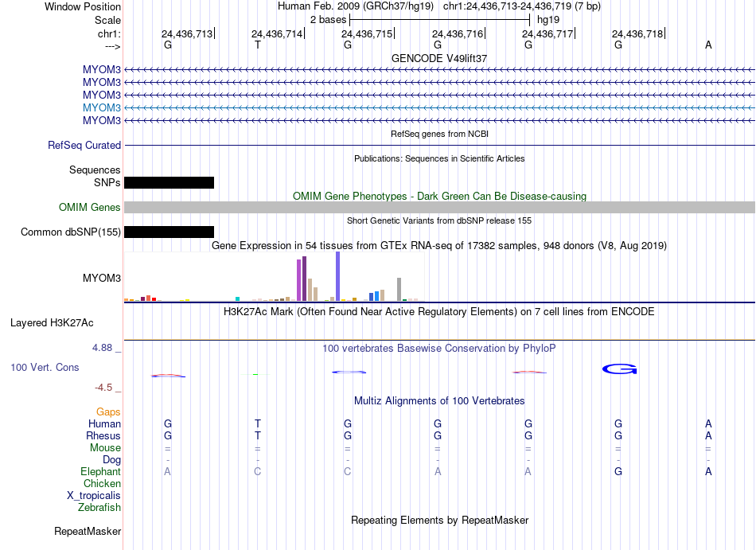
Task: Click the Layered H3K27Ac label
Action: tap(52, 323)
